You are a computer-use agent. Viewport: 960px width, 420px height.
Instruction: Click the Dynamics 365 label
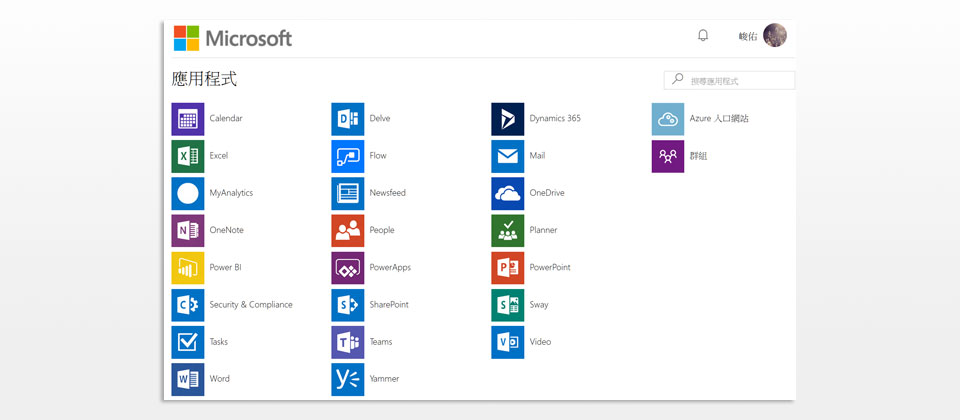pyautogui.click(x=555, y=118)
